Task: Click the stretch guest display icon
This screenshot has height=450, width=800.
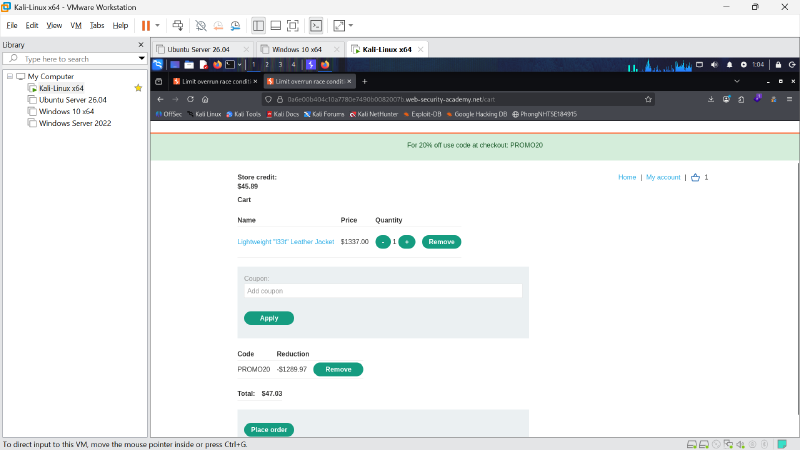Action: click(x=339, y=26)
